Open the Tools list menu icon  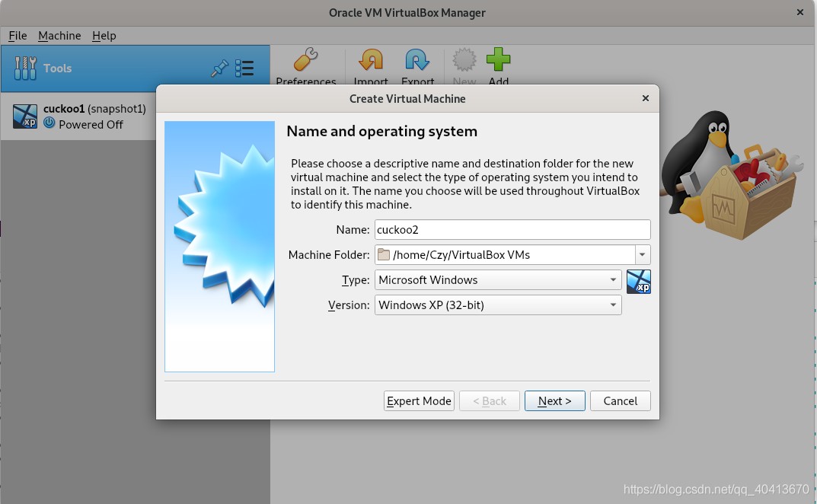pos(244,69)
